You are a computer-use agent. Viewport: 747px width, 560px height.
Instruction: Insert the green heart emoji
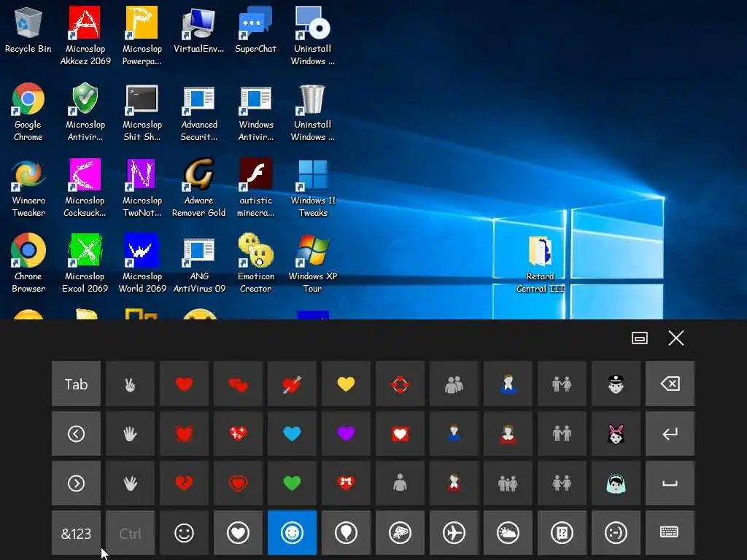[x=292, y=483]
